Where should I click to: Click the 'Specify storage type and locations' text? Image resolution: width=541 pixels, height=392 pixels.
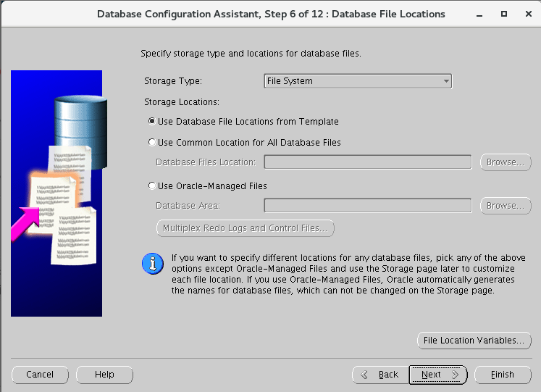[251, 54]
